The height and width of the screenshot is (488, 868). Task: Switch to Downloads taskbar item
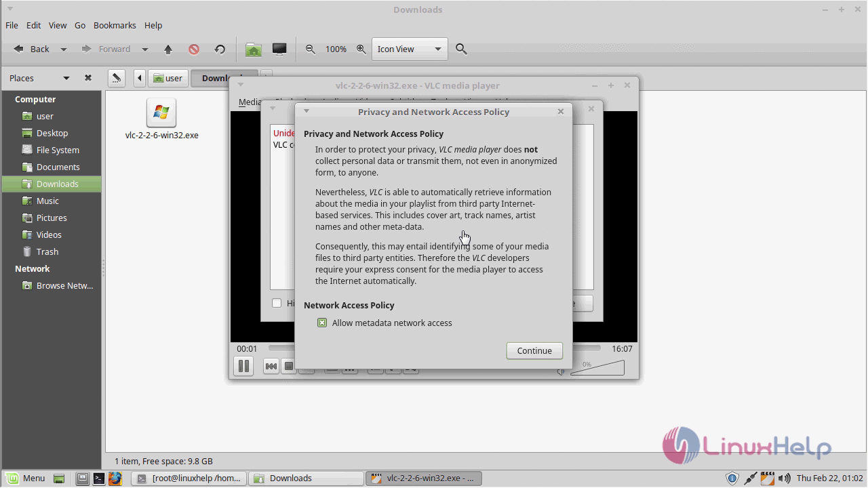tap(306, 478)
